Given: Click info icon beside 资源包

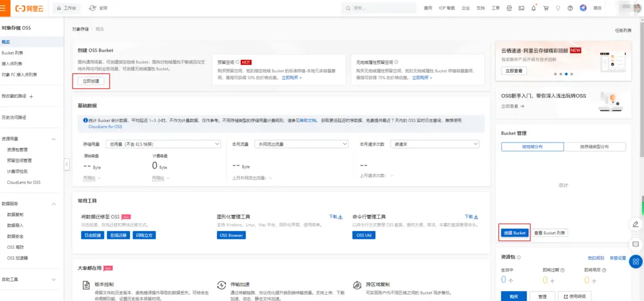Looking at the screenshot, I should point(518,258).
